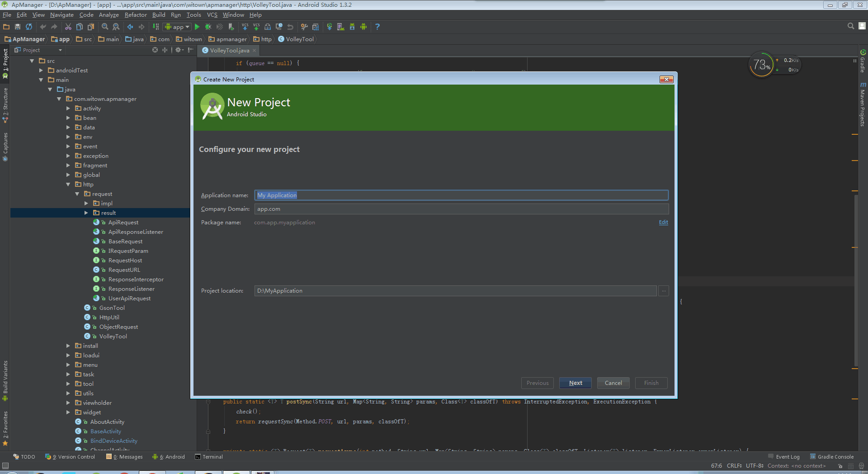Open the Refactor menu
Image resolution: width=868 pixels, height=474 pixels.
point(136,15)
